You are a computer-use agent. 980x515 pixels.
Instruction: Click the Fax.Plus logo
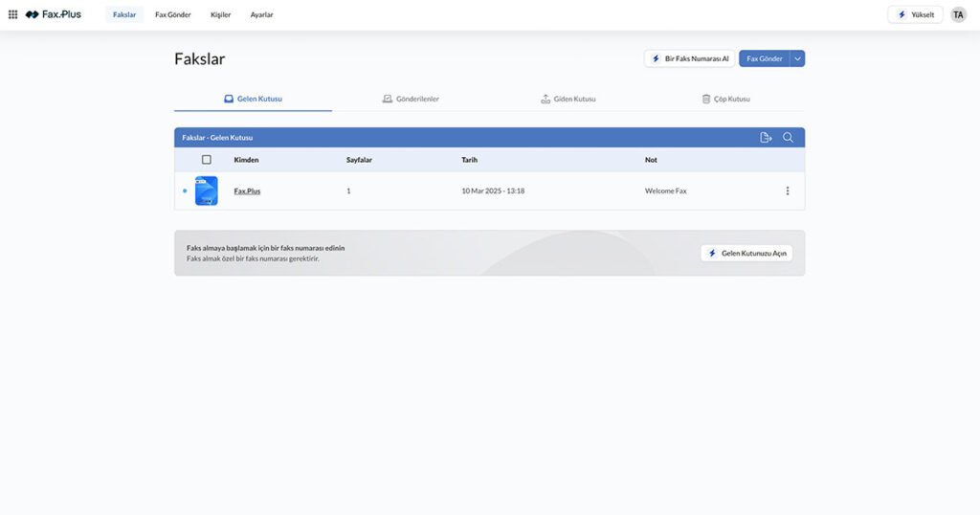click(x=54, y=14)
